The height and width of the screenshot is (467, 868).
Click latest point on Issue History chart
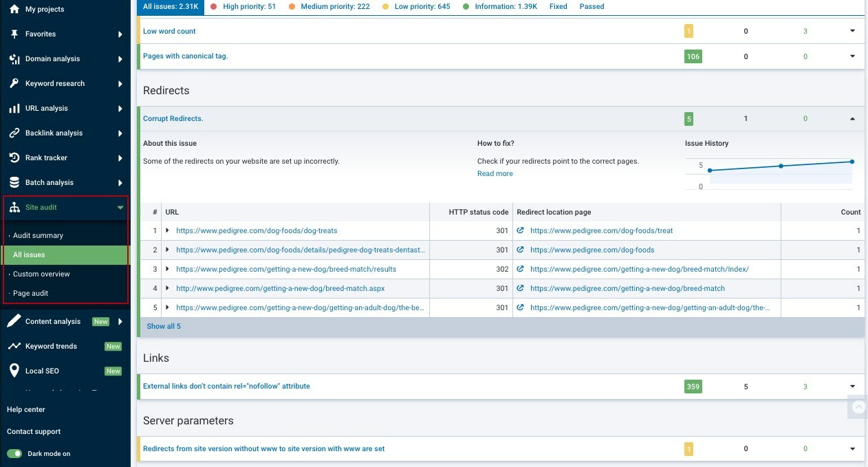click(x=852, y=162)
